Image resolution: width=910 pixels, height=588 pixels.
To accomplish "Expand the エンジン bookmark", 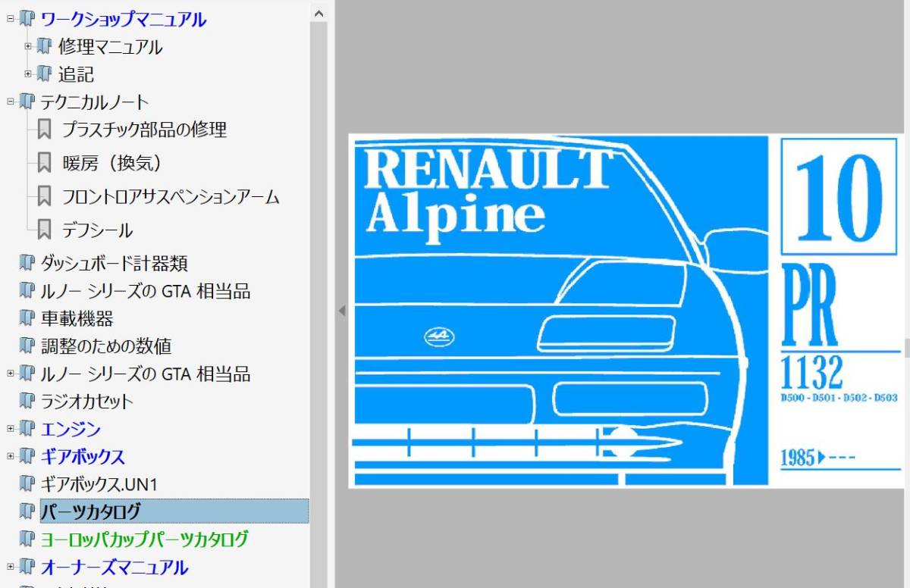I will [11, 429].
